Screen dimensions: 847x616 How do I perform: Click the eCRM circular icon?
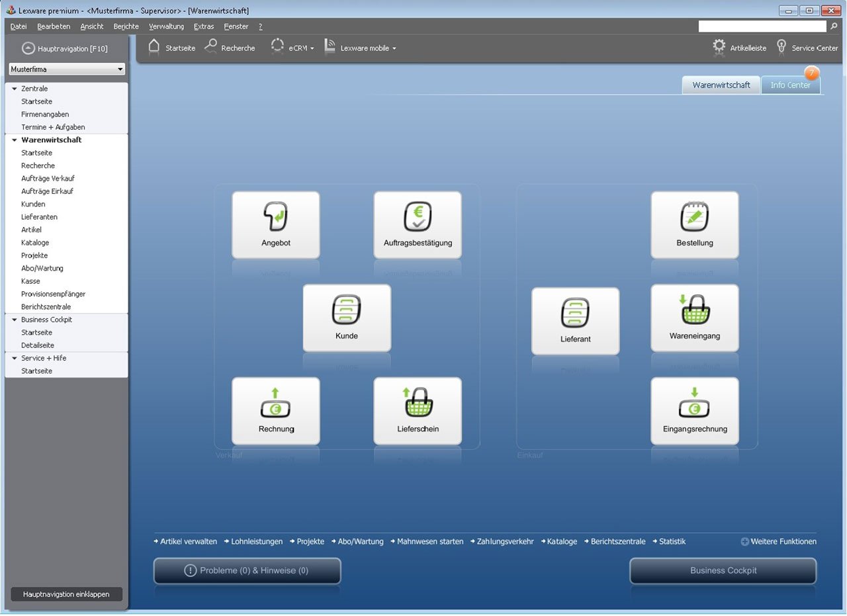277,46
